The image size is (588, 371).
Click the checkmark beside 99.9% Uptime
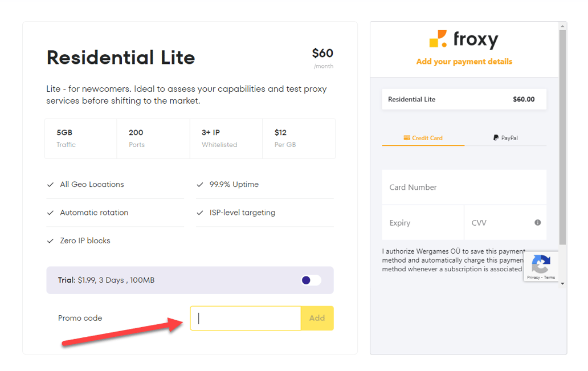click(x=199, y=184)
